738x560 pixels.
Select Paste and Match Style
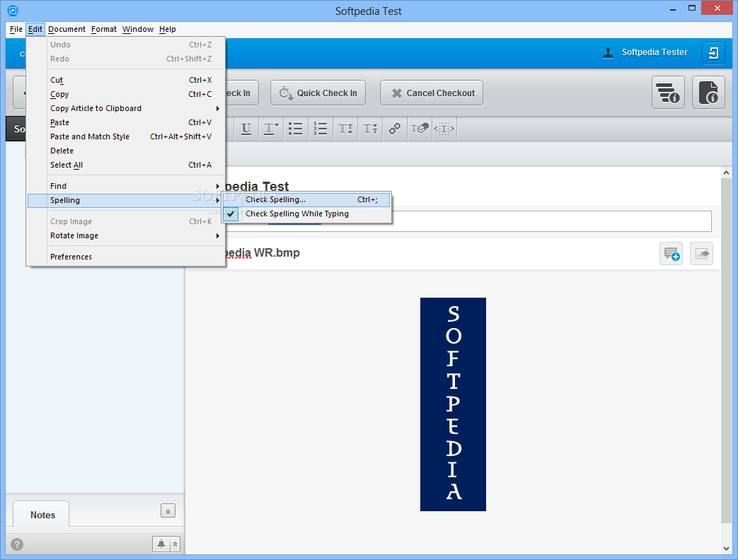[x=126, y=137]
